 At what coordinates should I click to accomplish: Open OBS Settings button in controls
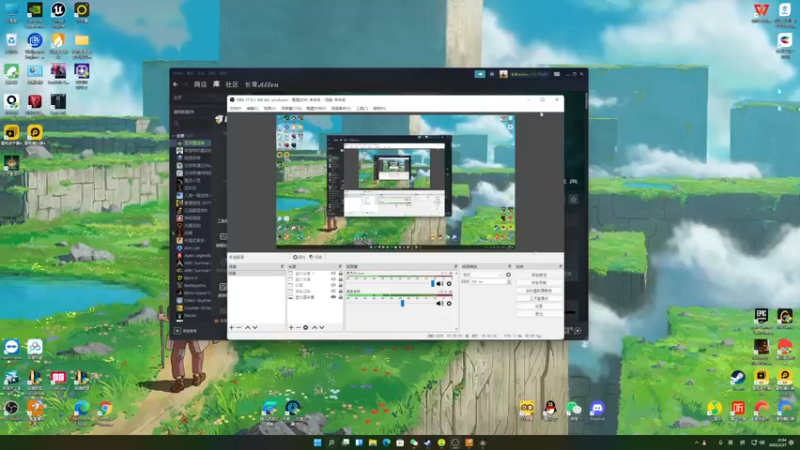tap(539, 306)
